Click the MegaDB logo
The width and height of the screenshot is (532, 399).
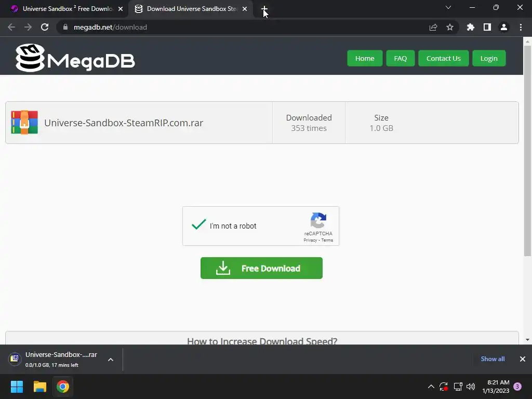pos(75,58)
